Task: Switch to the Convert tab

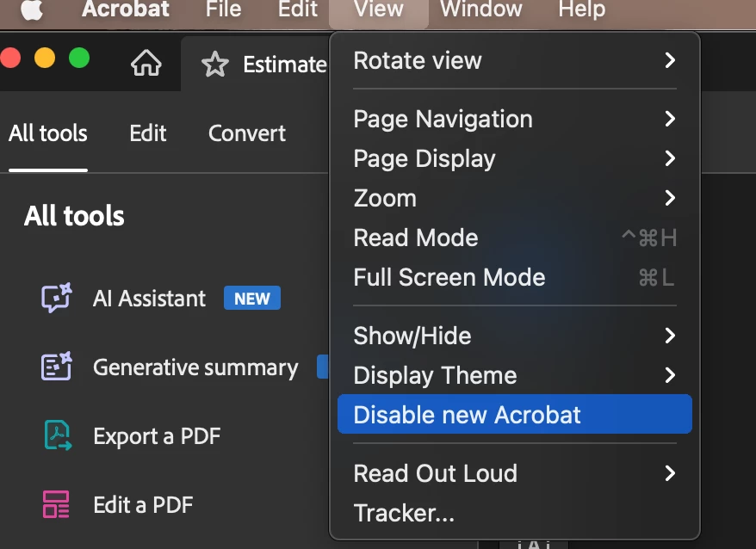Action: [x=247, y=133]
